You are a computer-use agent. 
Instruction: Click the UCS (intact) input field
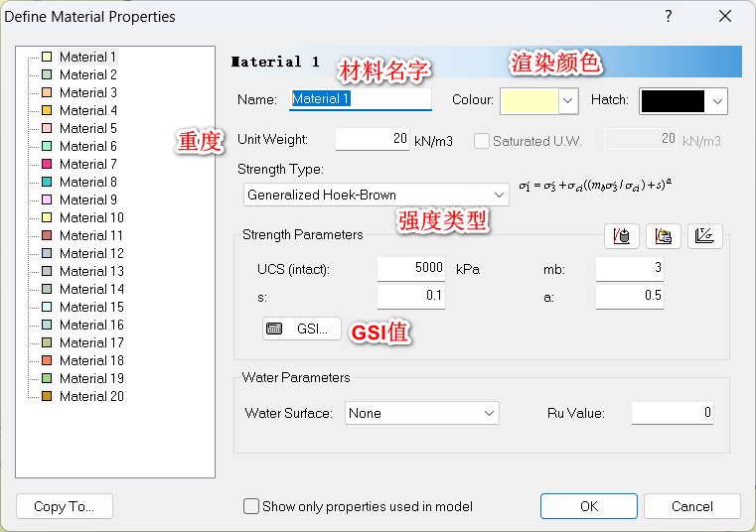coord(412,268)
